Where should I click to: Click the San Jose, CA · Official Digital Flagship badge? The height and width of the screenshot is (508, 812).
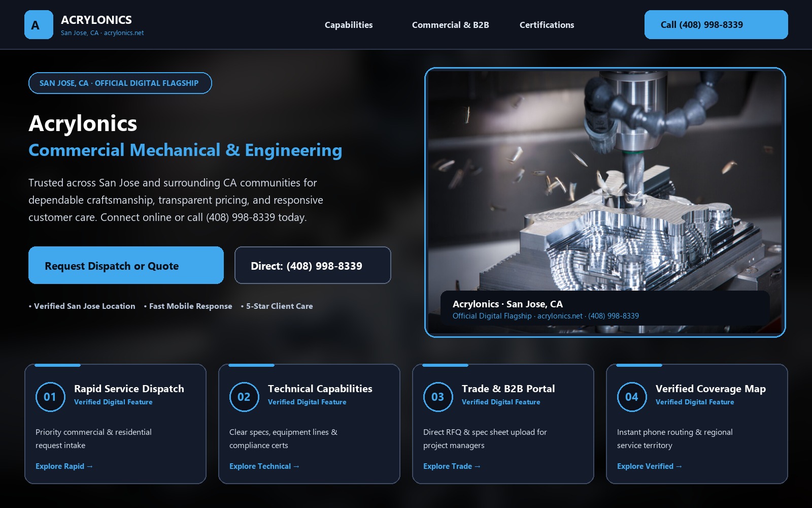point(120,83)
